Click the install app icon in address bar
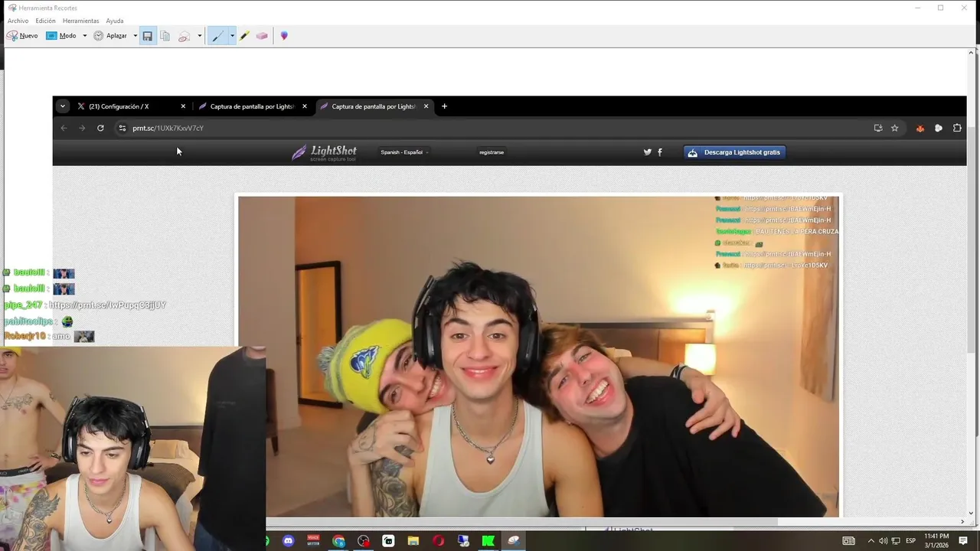Screen dimensions: 980x551 tap(878, 128)
